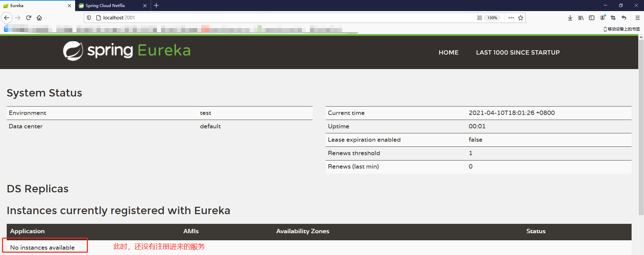644x255 pixels.
Task: Reset the 130% zoom level badge
Action: click(x=492, y=18)
